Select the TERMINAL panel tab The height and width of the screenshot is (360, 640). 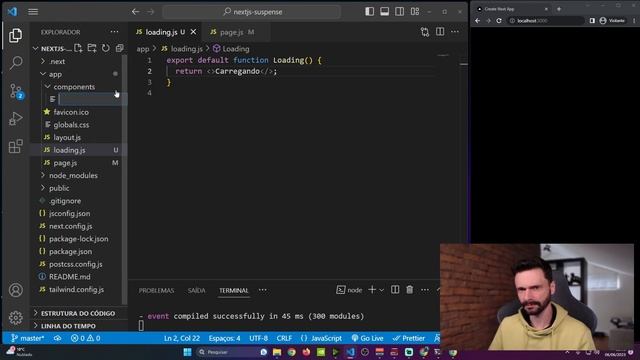233,291
